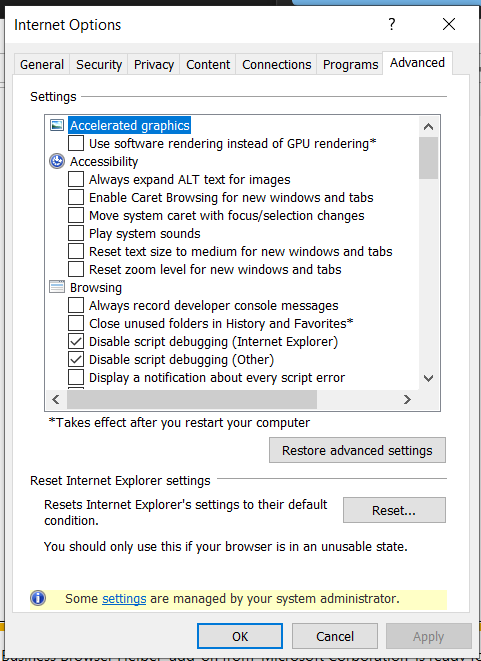Click the horizontal scroll left arrow
This screenshot has height=661, width=481.
tap(56, 399)
